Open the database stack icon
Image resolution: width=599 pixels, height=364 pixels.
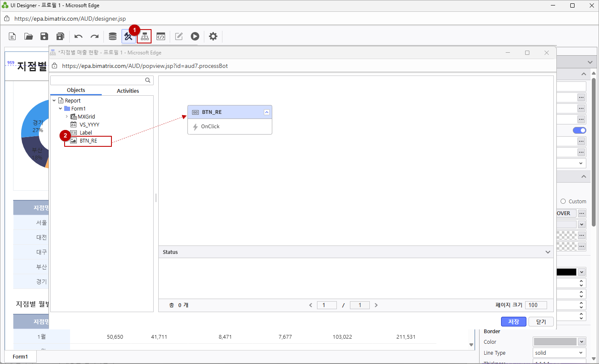pos(113,36)
